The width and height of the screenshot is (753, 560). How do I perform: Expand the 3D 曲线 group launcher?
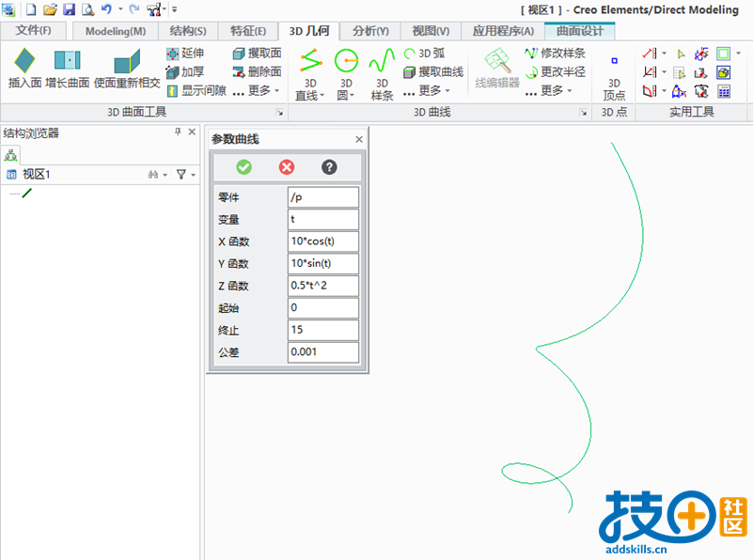(583, 113)
